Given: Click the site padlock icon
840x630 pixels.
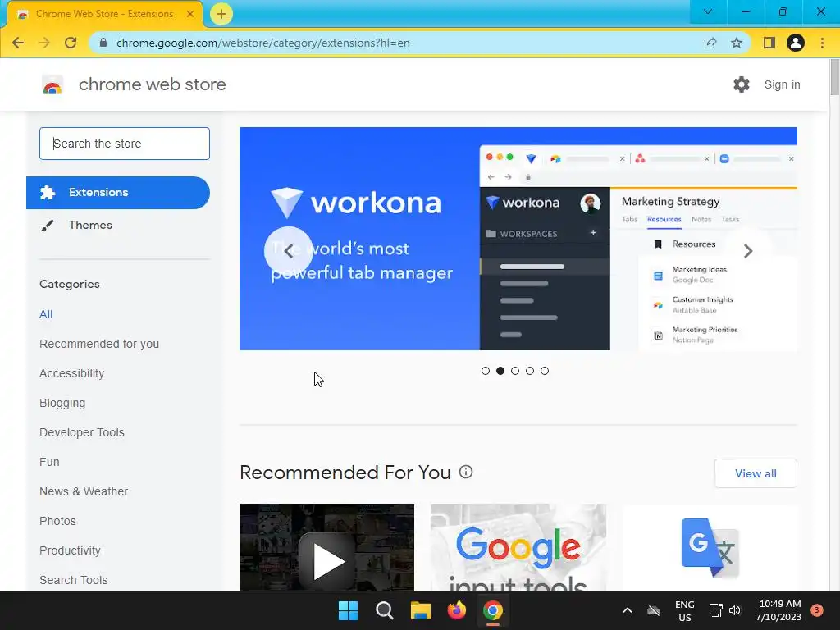Looking at the screenshot, I should coord(103,43).
